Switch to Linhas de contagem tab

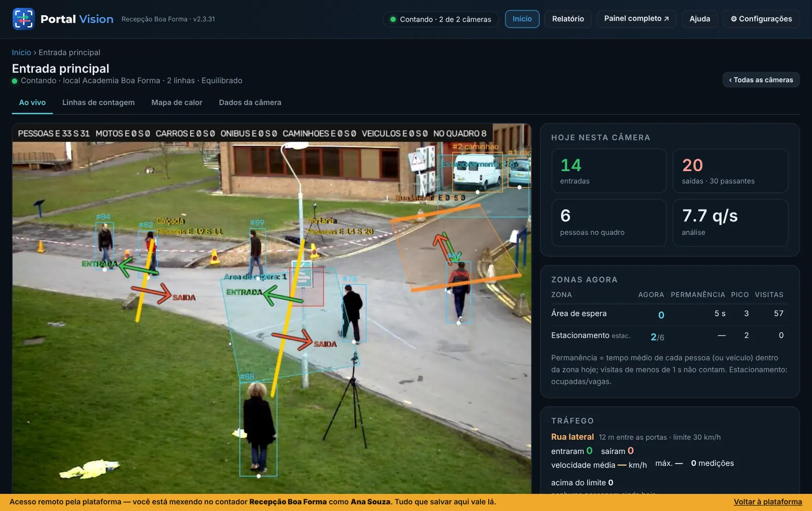98,103
